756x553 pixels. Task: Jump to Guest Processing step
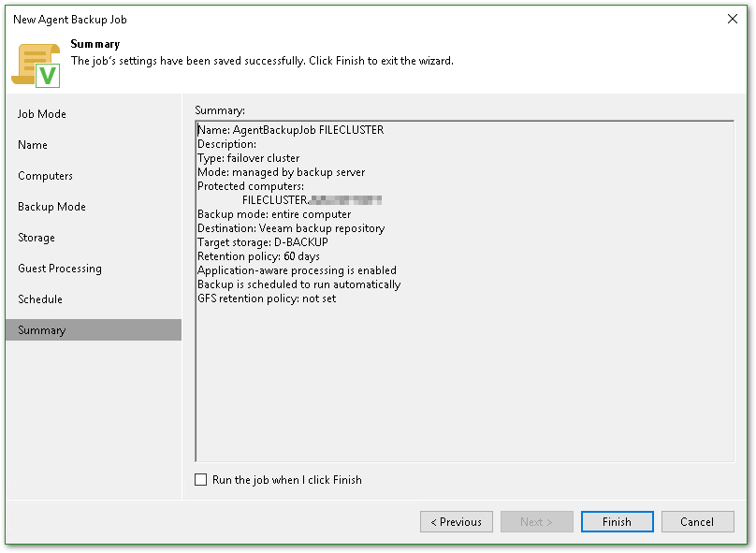click(x=60, y=269)
